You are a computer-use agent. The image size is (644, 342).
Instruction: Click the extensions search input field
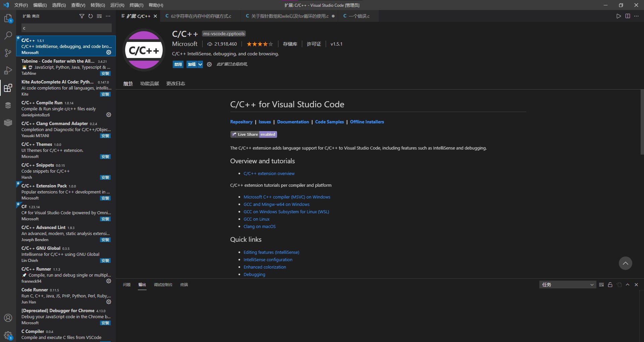[66, 28]
